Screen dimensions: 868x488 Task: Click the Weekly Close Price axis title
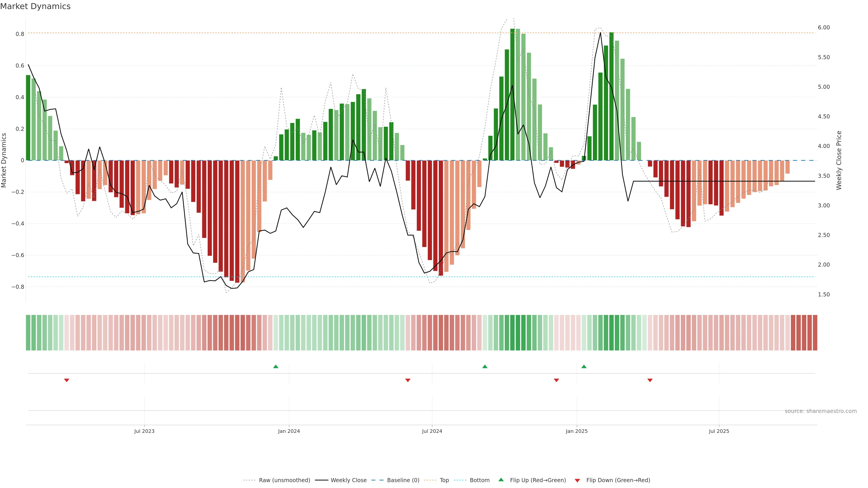click(x=839, y=160)
